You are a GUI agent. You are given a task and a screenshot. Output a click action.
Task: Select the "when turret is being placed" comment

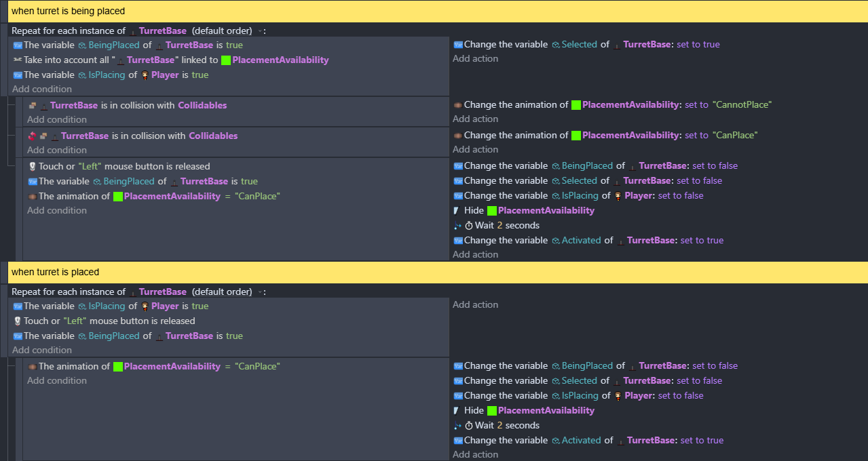[434, 12]
